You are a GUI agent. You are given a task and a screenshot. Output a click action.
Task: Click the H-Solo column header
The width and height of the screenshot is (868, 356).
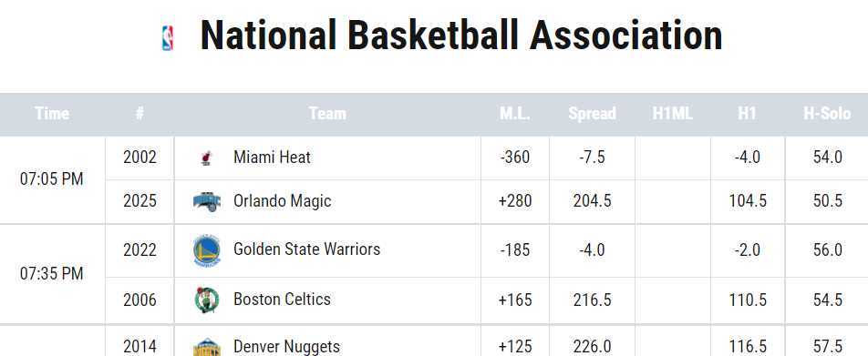pyautogui.click(x=827, y=113)
